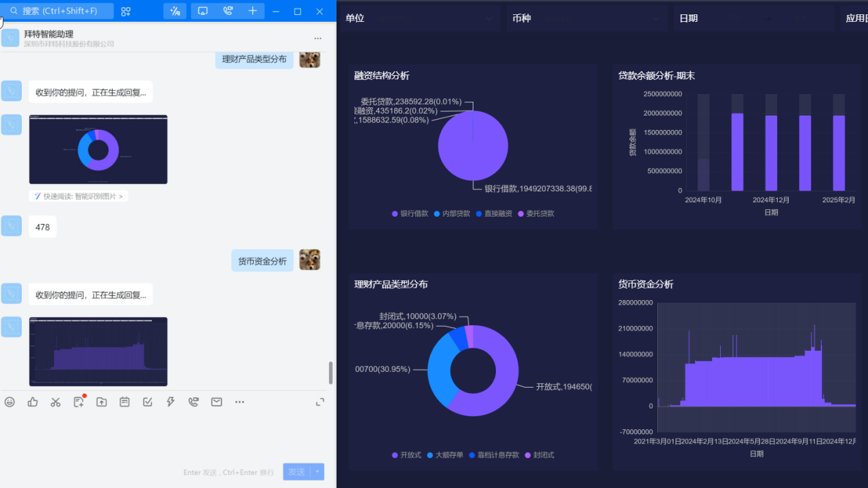Click the checkbox task icon in chat toolbar
868x488 pixels.
point(148,402)
